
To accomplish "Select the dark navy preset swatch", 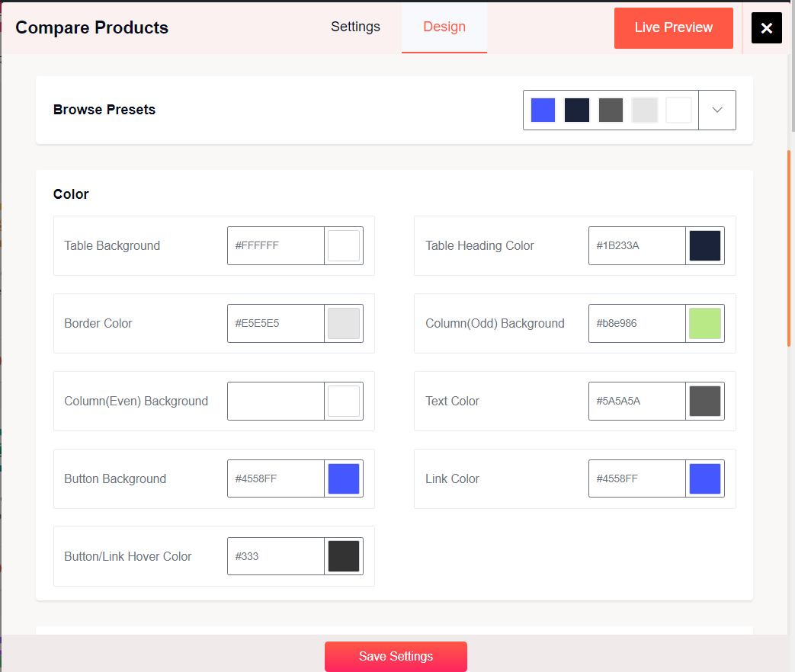I will coord(577,110).
